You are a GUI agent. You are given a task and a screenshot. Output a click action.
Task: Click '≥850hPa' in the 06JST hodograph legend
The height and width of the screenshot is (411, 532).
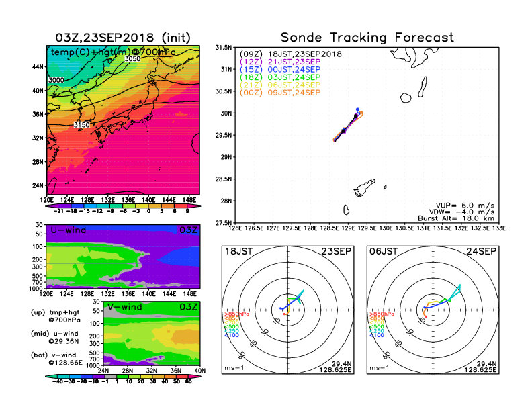[x=382, y=314]
